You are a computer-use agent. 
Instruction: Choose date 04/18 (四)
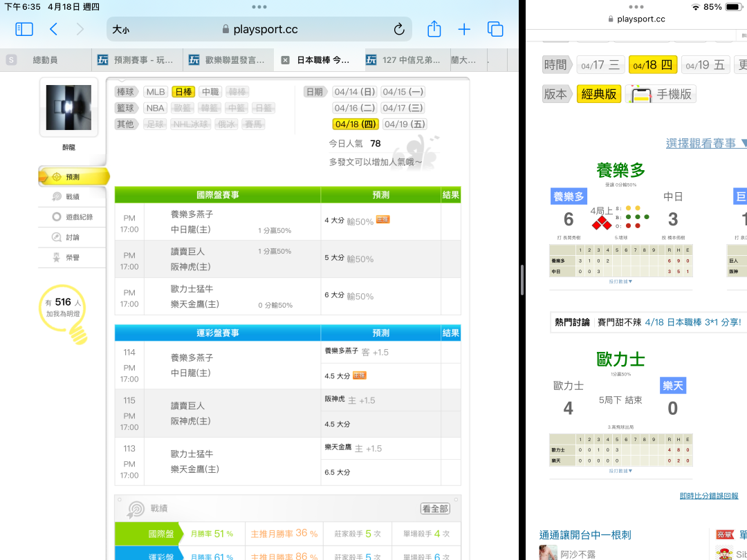[356, 124]
